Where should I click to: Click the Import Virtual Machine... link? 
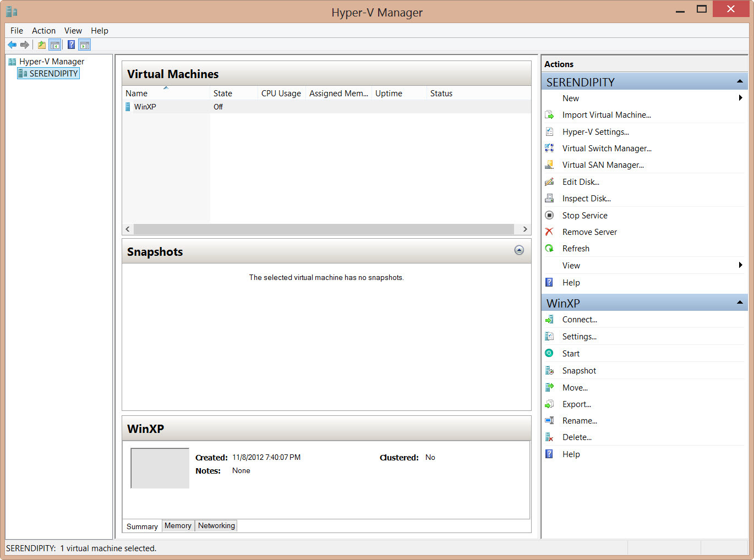tap(607, 115)
